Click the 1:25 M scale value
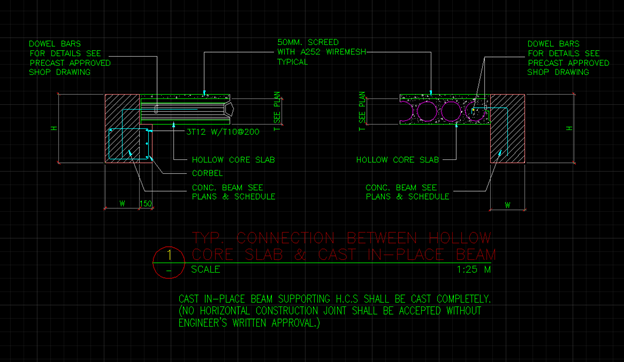 (474, 269)
